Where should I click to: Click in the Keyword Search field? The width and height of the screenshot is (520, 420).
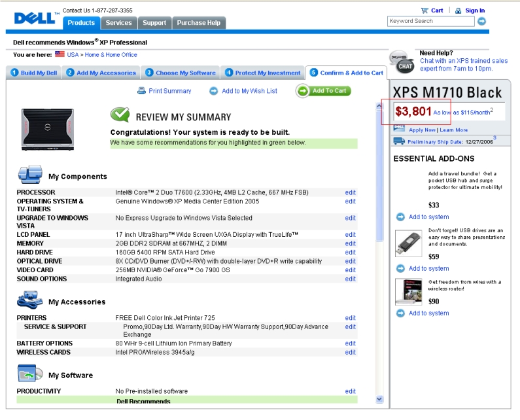pos(431,21)
